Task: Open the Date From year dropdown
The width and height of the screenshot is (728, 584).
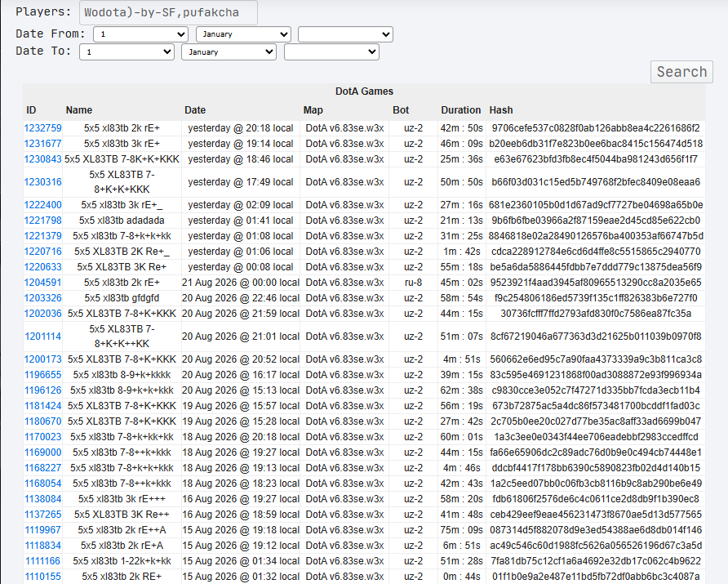Action: pos(345,34)
